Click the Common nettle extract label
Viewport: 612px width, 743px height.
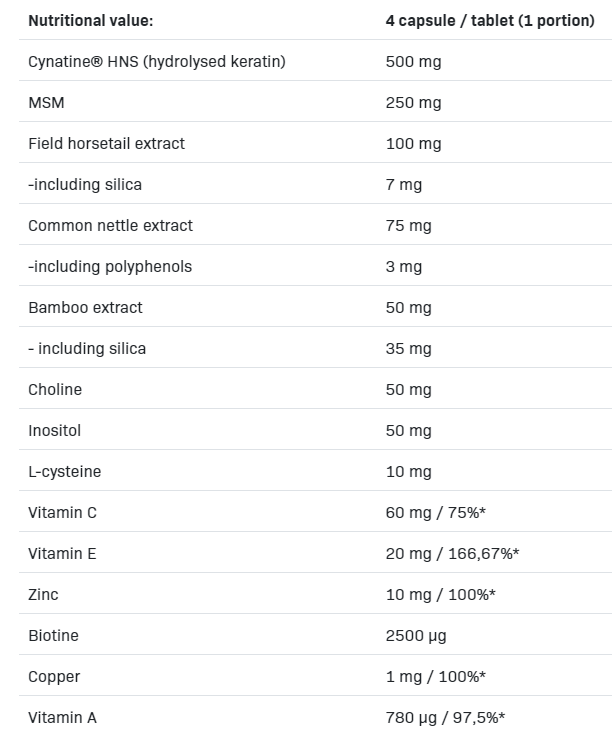click(110, 226)
